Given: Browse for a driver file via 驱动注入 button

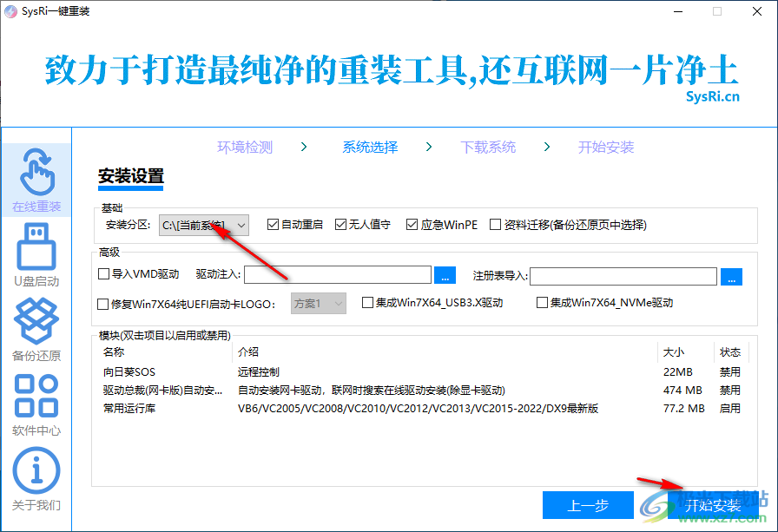Looking at the screenshot, I should pyautogui.click(x=444, y=274).
